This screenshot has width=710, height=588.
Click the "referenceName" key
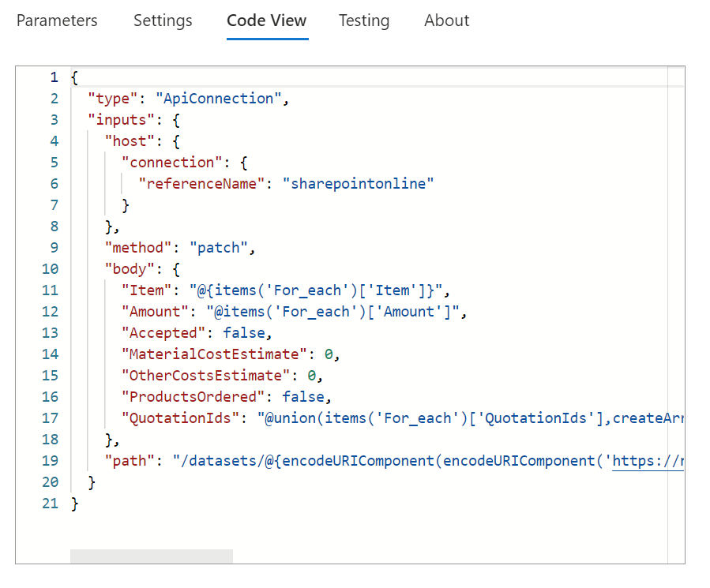point(201,184)
